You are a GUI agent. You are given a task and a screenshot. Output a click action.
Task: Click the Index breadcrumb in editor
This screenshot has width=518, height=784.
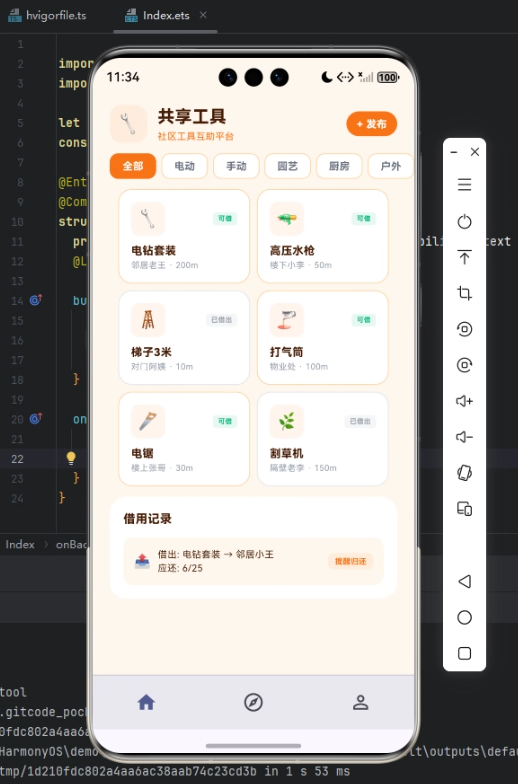coord(20,544)
